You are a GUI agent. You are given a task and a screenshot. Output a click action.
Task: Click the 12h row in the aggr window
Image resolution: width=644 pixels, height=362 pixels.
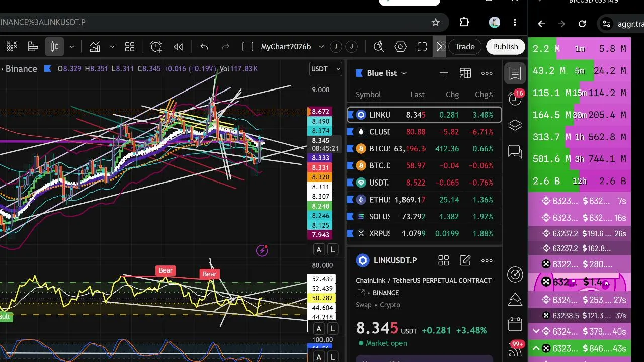[x=580, y=181]
